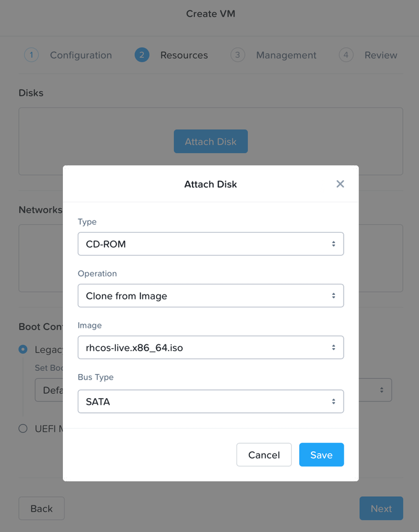Screen dimensions: 419x532
Task: Open the Image dropdown listing rhcos-live.x86_64.iso
Action: pos(210,347)
